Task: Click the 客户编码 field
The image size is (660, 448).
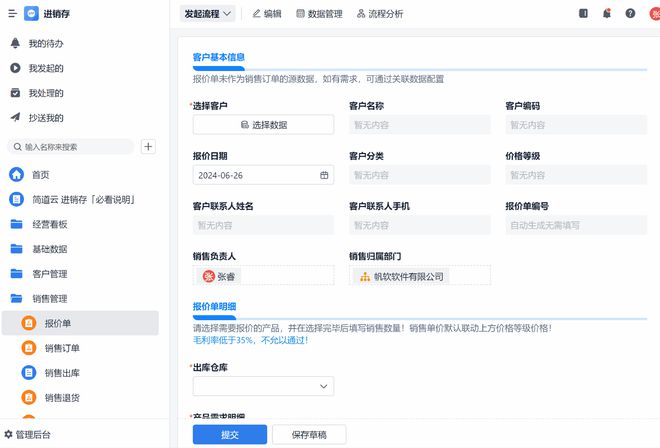Action: pyautogui.click(x=576, y=125)
